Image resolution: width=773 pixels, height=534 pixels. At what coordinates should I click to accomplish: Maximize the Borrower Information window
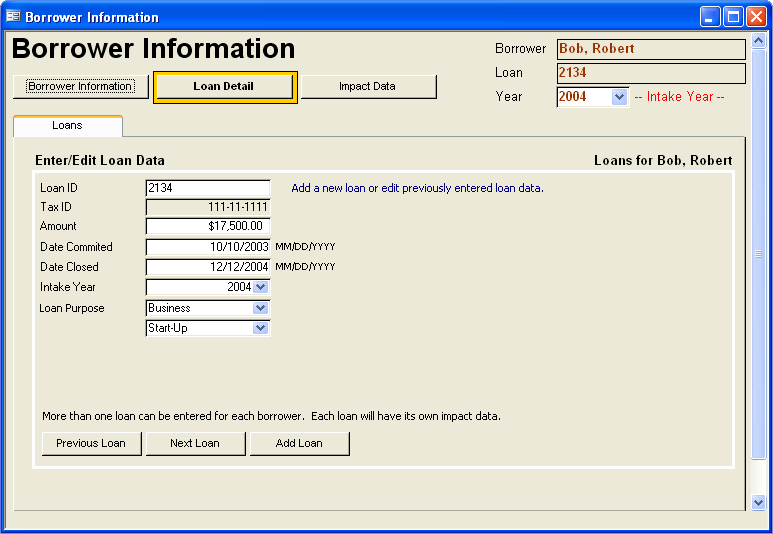coord(733,17)
